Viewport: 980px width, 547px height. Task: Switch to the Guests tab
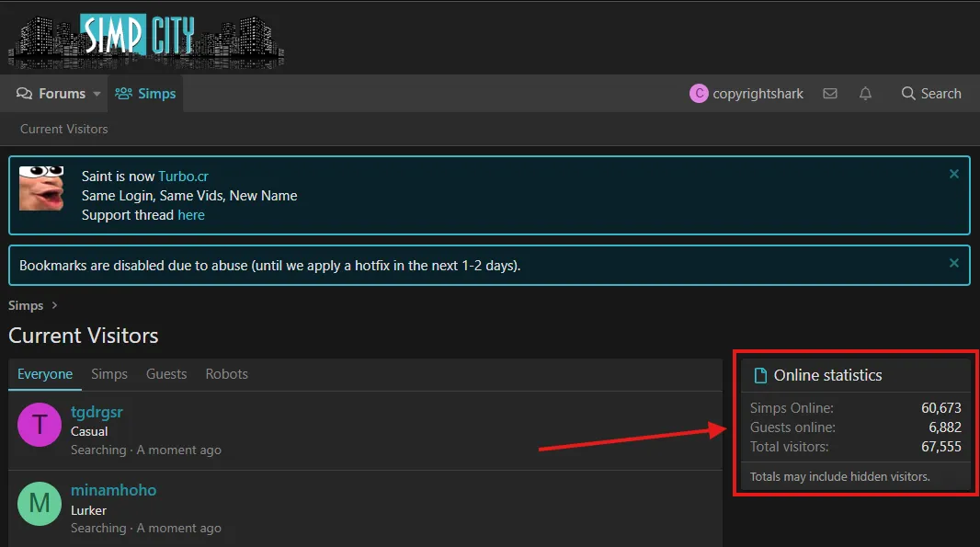pos(166,374)
